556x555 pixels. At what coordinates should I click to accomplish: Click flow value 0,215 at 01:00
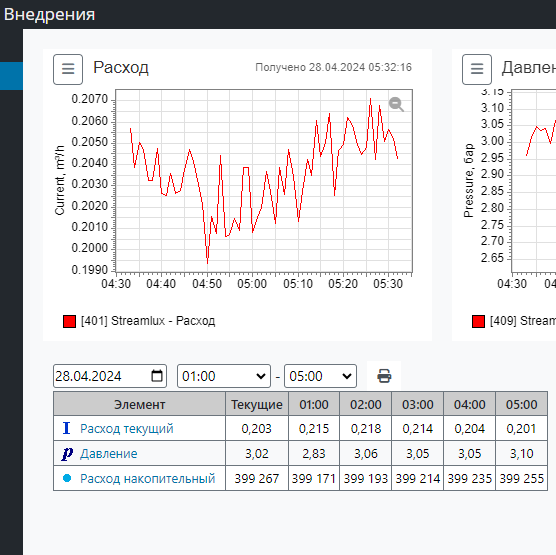pos(314,429)
